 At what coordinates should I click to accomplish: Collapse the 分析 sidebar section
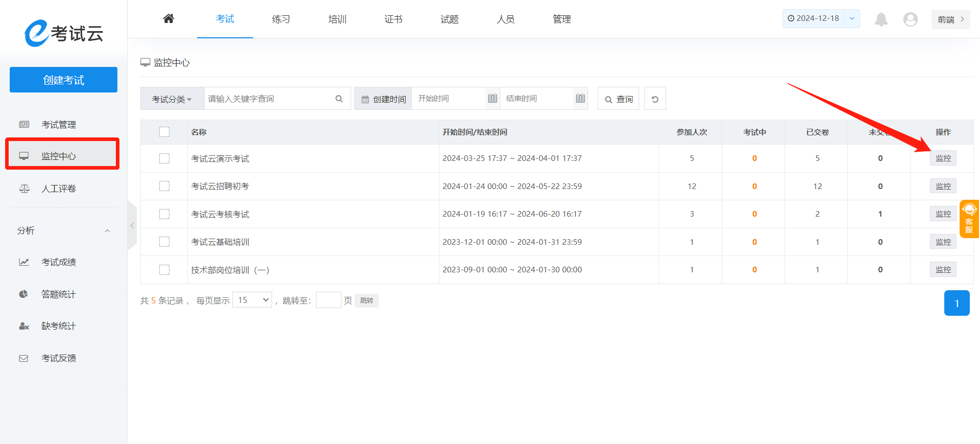[x=107, y=231]
